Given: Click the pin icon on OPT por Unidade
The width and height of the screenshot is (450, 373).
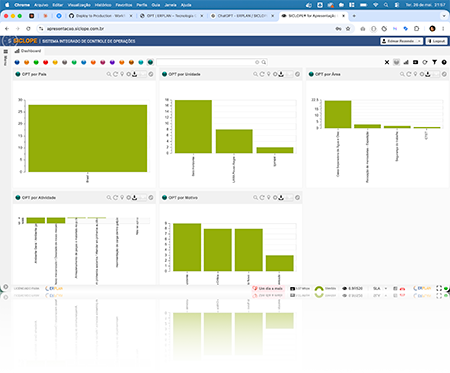Looking at the screenshot, I should tap(269, 74).
